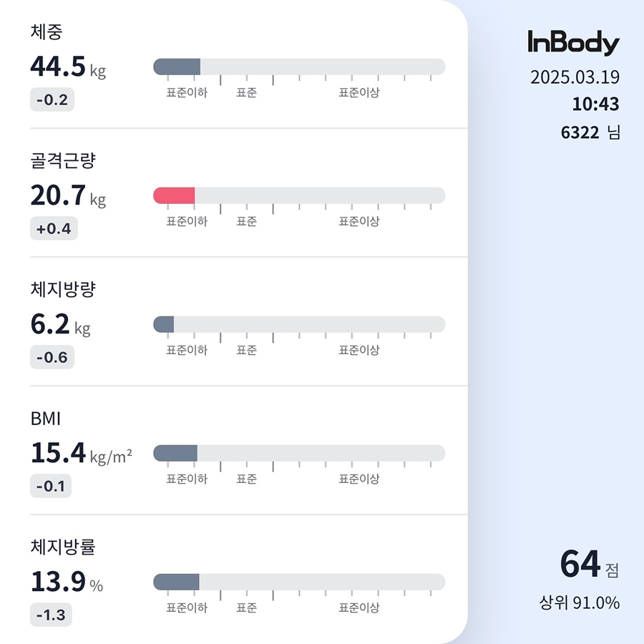Viewport: 644px width, 644px height.
Task: Click the 체지방률 body fat percentage bar
Action: pyautogui.click(x=299, y=582)
